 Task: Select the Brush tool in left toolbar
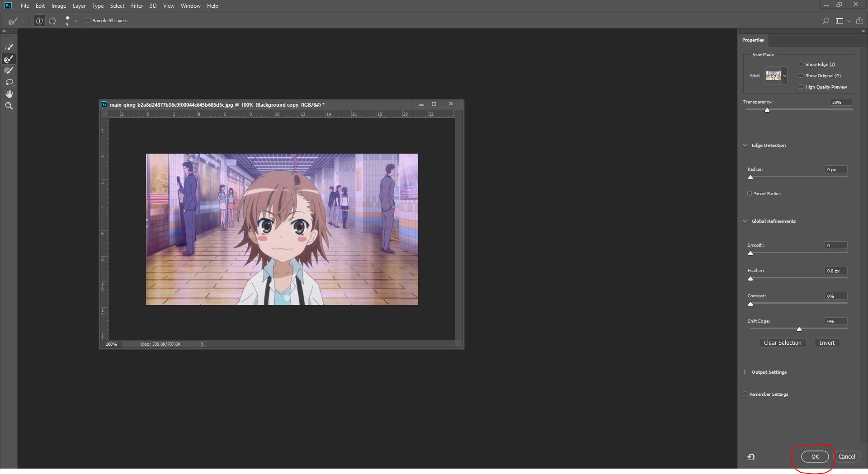pyautogui.click(x=9, y=70)
